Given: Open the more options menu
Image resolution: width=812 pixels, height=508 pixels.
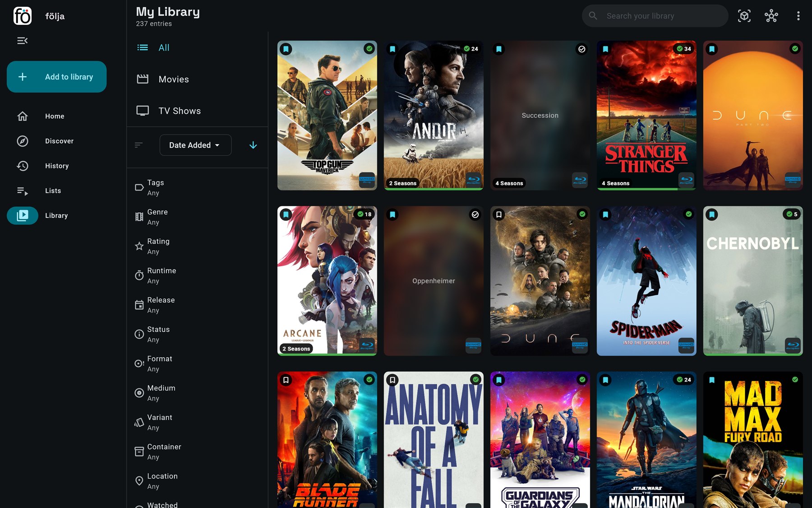Looking at the screenshot, I should [x=798, y=16].
